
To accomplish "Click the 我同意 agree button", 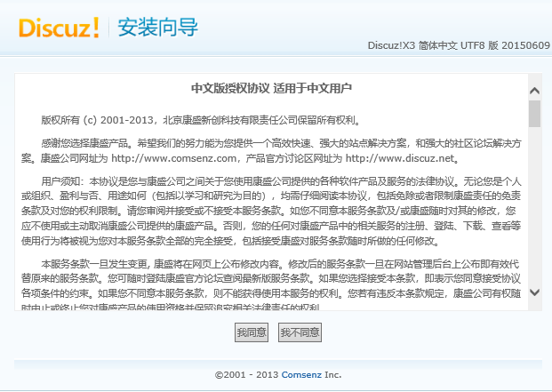I will click(x=252, y=332).
